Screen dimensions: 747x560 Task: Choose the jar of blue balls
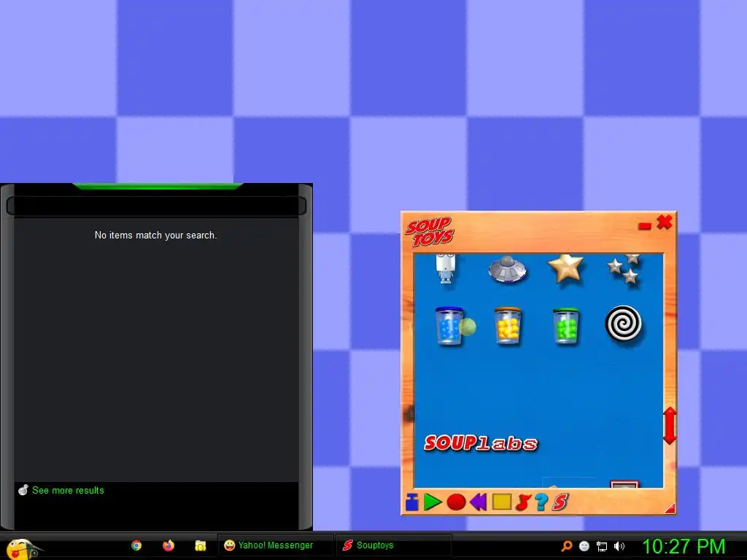tap(449, 326)
